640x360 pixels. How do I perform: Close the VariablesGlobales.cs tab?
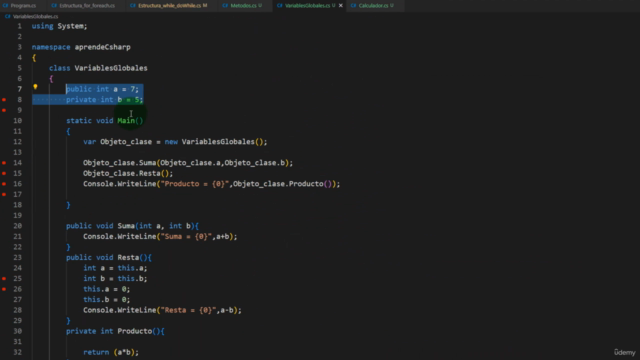tap(340, 6)
